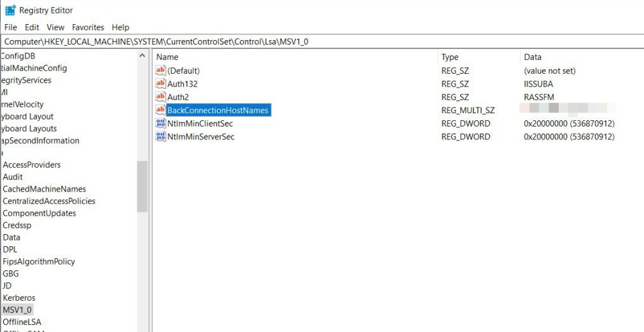Click the string icon beside (Default) value

point(160,71)
